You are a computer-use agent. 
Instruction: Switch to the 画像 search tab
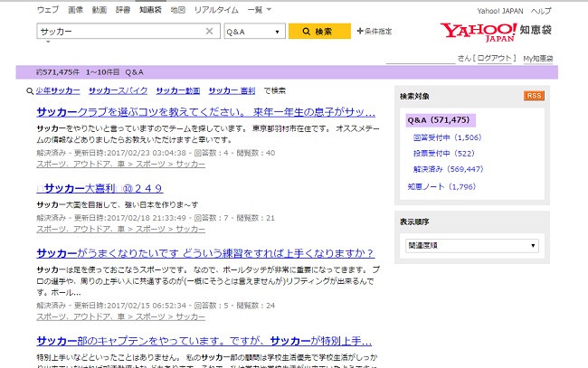75,10
